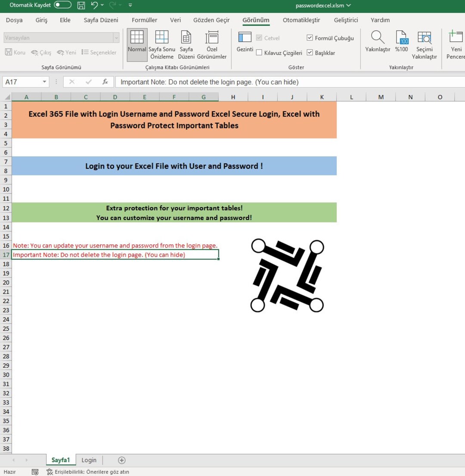Add a new sheet with plus button

[x=121, y=460]
